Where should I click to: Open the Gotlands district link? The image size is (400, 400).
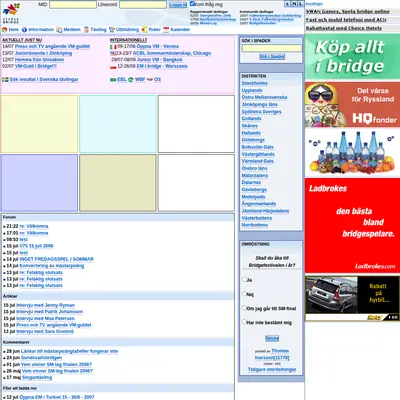252,119
